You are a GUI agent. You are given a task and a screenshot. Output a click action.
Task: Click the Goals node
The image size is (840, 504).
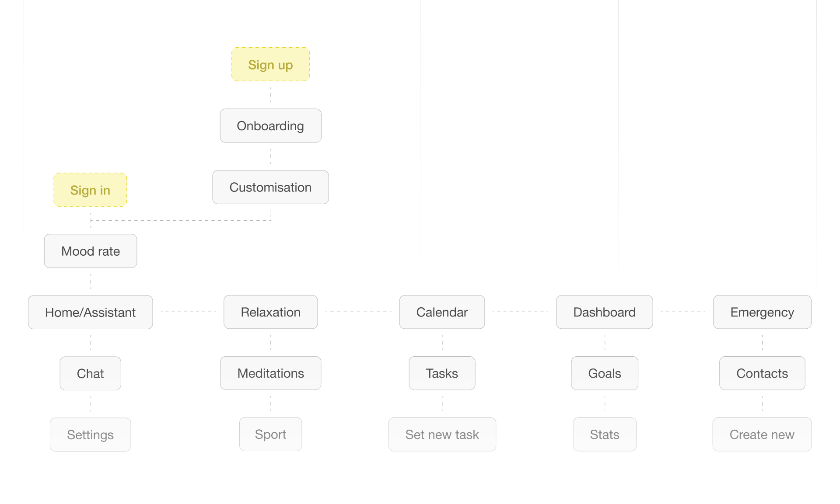(605, 373)
